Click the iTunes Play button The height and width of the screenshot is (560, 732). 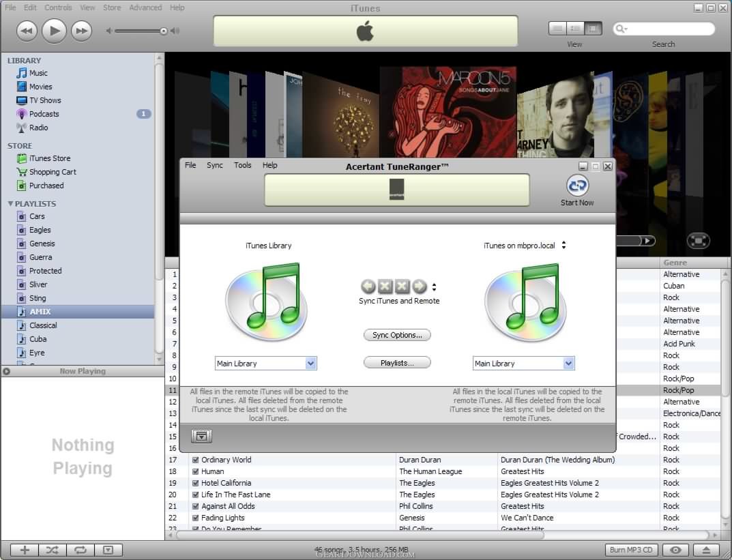click(54, 31)
